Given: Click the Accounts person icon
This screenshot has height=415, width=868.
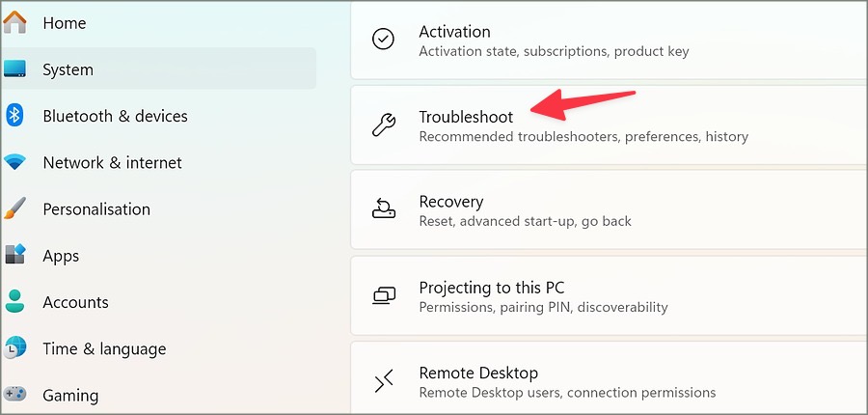Looking at the screenshot, I should pyautogui.click(x=15, y=302).
